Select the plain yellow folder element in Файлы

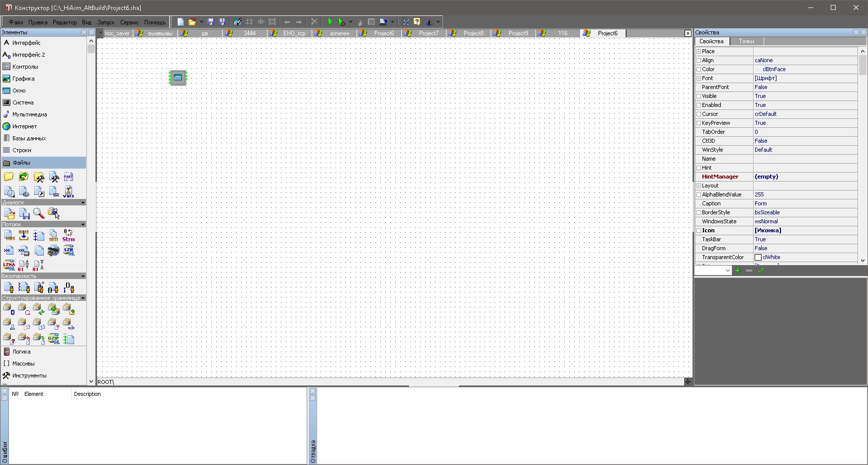(8, 177)
